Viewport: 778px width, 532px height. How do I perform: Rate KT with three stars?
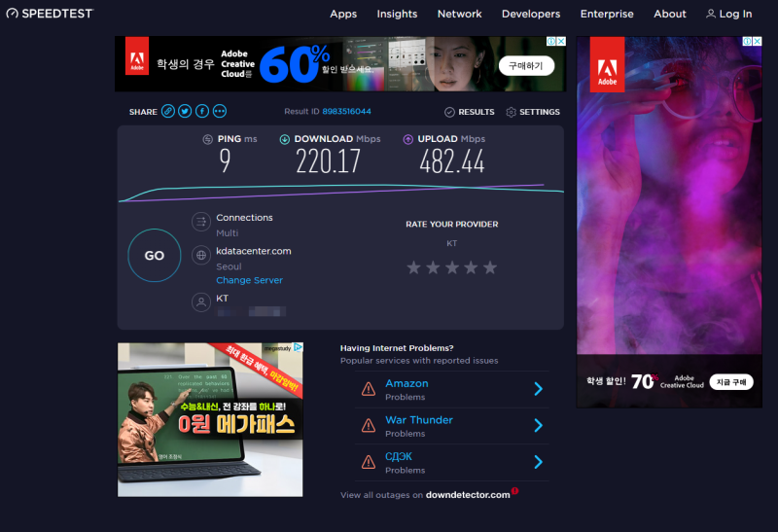point(452,267)
